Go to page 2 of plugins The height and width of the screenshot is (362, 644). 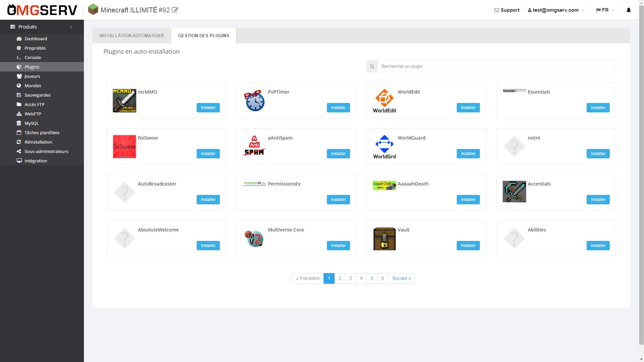tap(340, 278)
